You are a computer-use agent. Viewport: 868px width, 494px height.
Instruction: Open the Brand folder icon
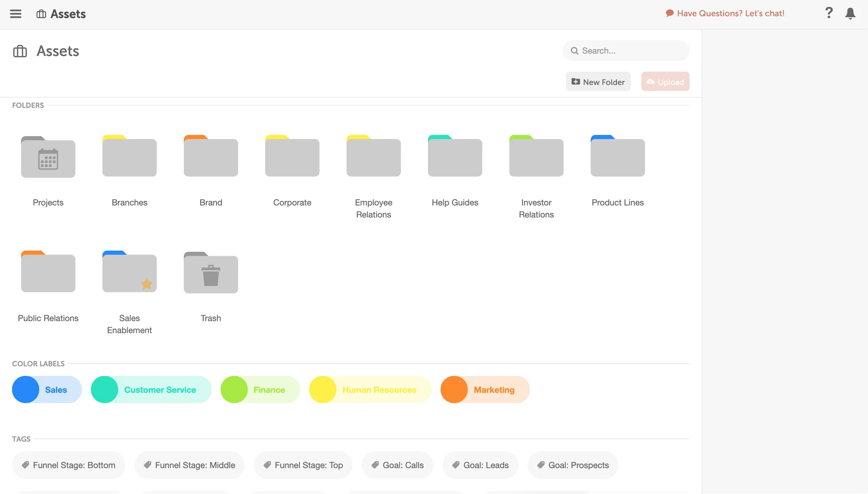pos(211,156)
